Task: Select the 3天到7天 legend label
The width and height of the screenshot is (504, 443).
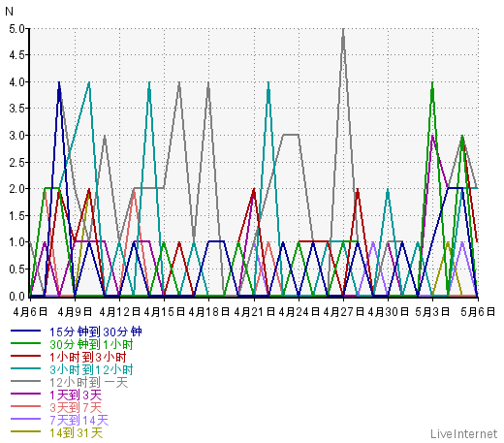Action: tap(76, 407)
